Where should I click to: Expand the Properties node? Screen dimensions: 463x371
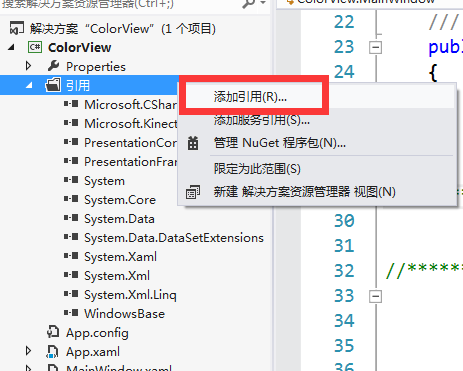pyautogui.click(x=28, y=66)
